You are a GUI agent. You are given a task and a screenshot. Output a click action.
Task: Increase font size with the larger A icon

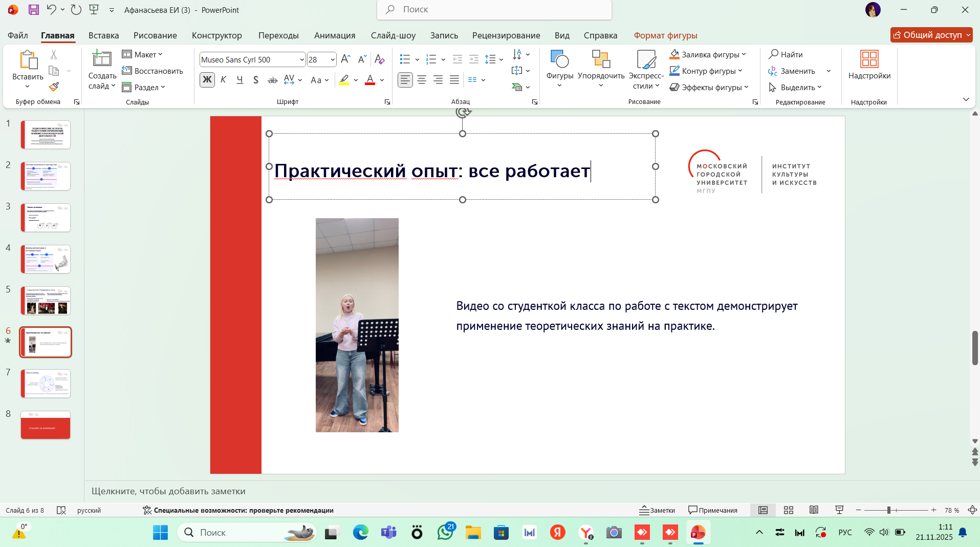pyautogui.click(x=345, y=59)
